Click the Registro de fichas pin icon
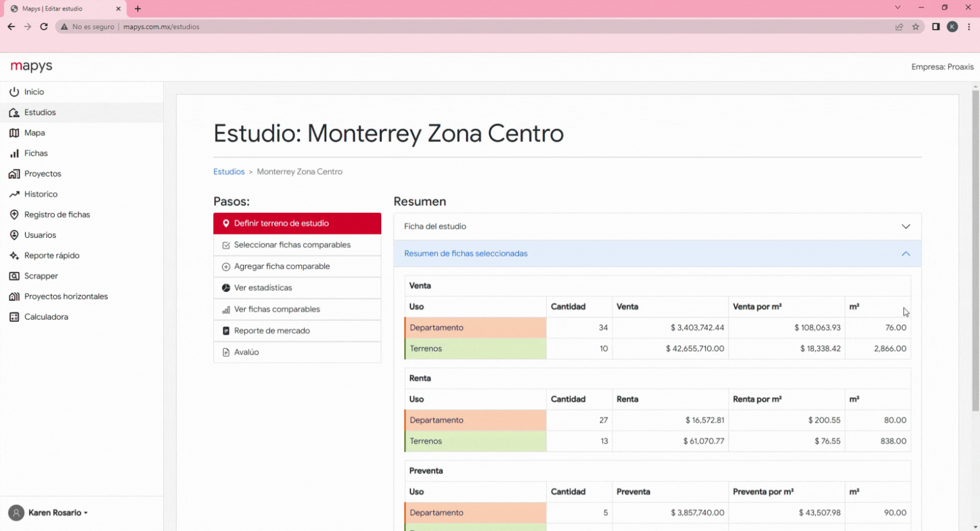980x531 pixels. [x=14, y=214]
